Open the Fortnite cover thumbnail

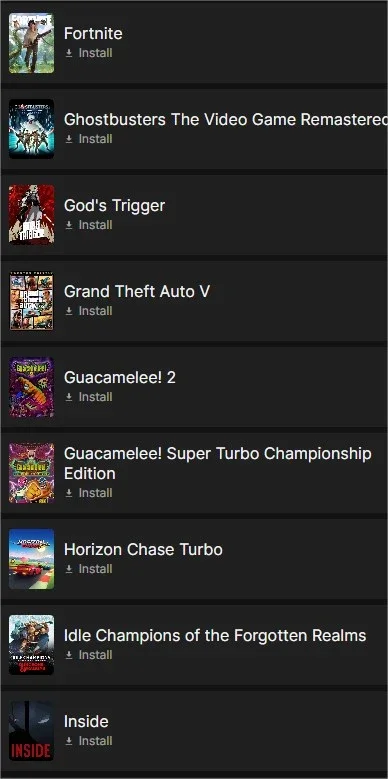click(31, 43)
